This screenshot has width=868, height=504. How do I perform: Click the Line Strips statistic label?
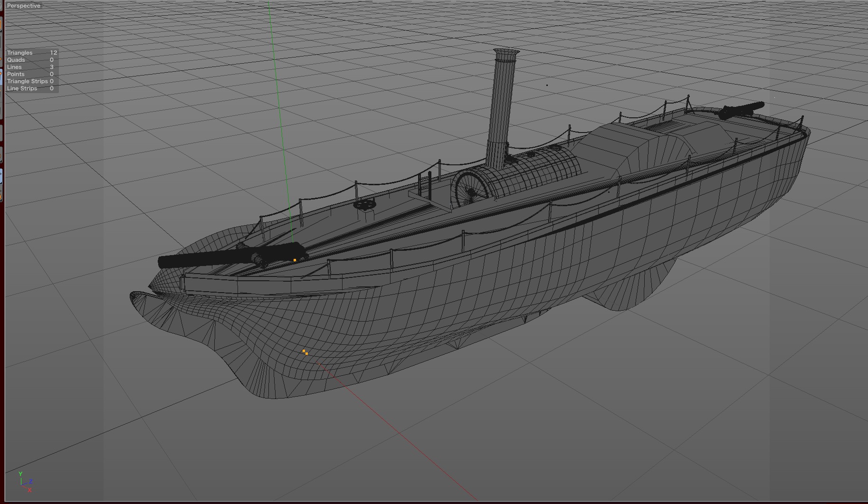(x=22, y=88)
